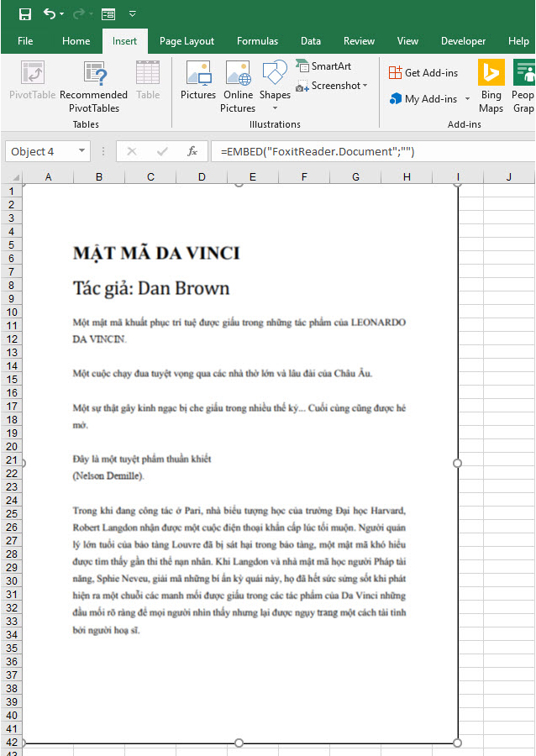The width and height of the screenshot is (536, 756).
Task: Click the embedded title MẬT MÃ DA VINCI
Action: click(156, 253)
